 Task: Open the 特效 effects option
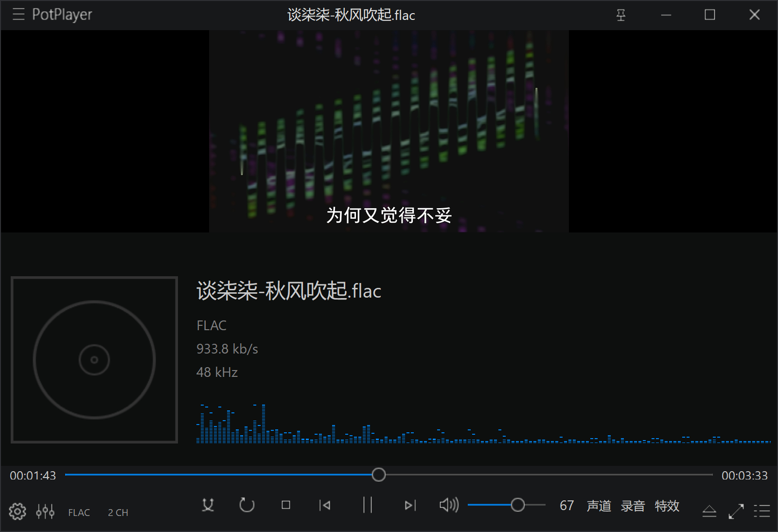click(x=667, y=506)
